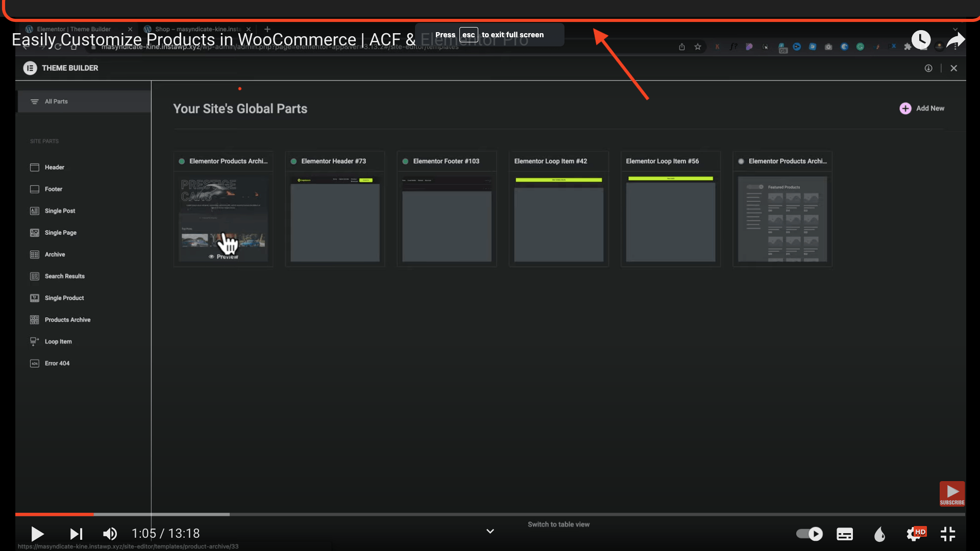Click the Subscribe channel watermark
This screenshot has height=551, width=980.
[952, 494]
